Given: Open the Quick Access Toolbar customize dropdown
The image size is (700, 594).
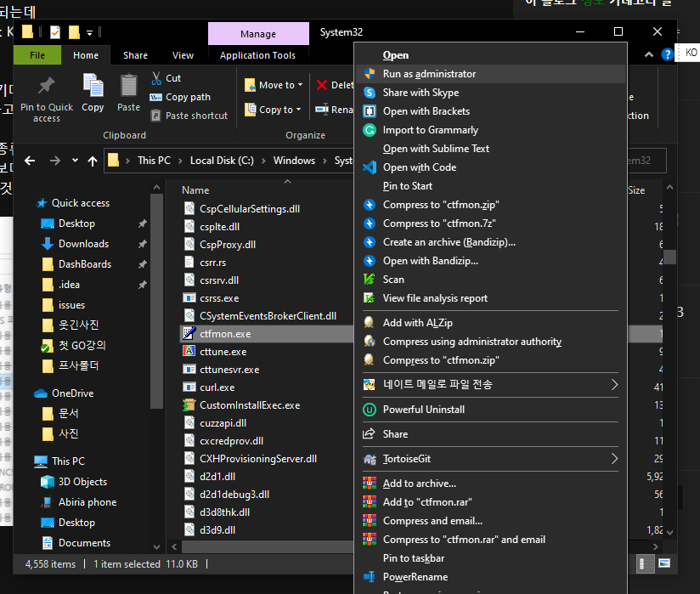Looking at the screenshot, I should point(90,32).
